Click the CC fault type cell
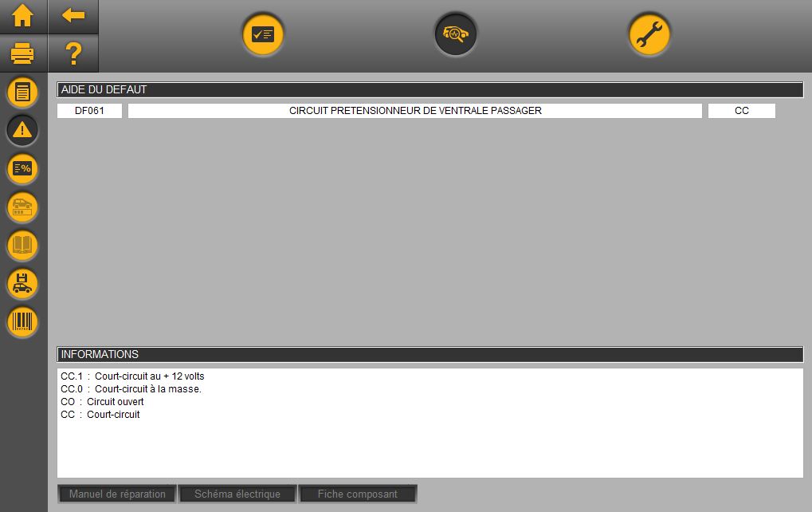 (x=741, y=111)
